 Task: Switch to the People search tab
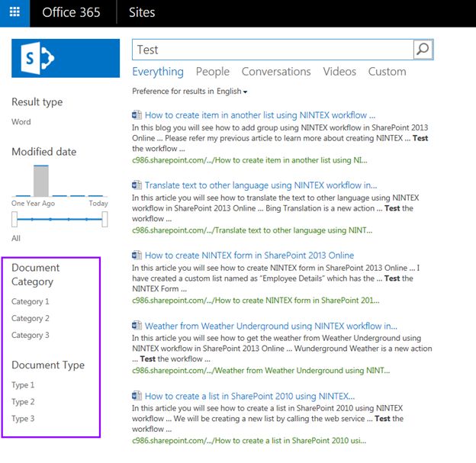213,72
